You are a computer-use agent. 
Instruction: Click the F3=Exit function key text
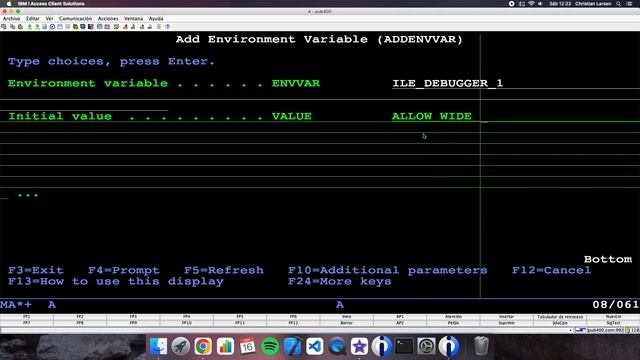[x=36, y=270]
